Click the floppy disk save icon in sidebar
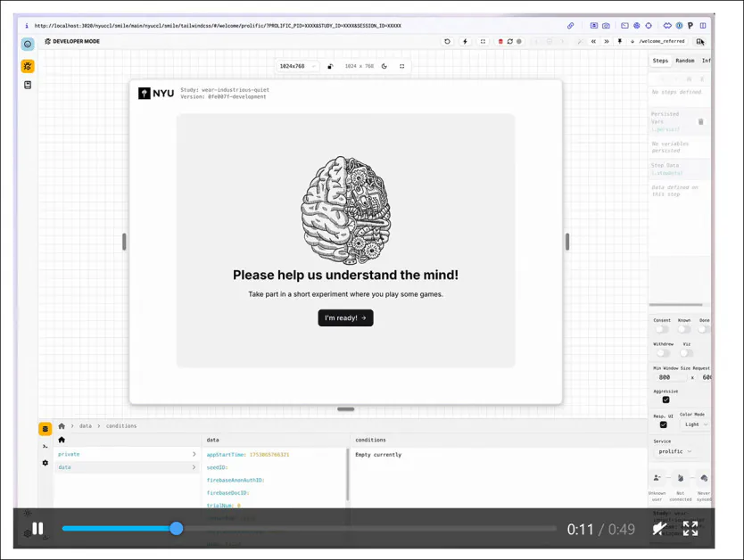The image size is (744, 560). pos(28,83)
